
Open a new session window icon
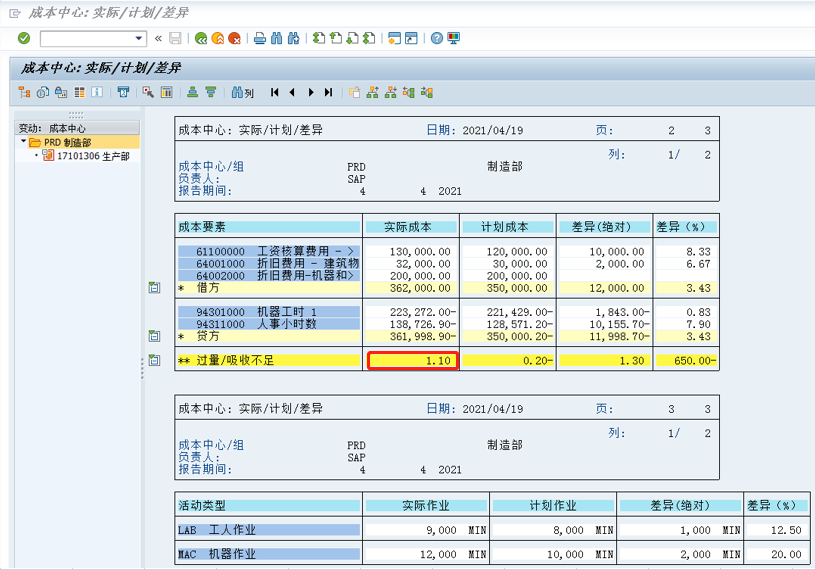(x=395, y=38)
